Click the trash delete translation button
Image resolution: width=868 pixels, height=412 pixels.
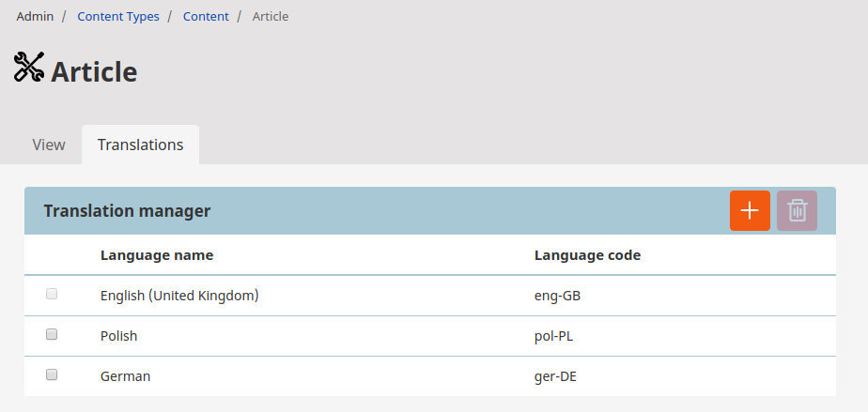[797, 211]
